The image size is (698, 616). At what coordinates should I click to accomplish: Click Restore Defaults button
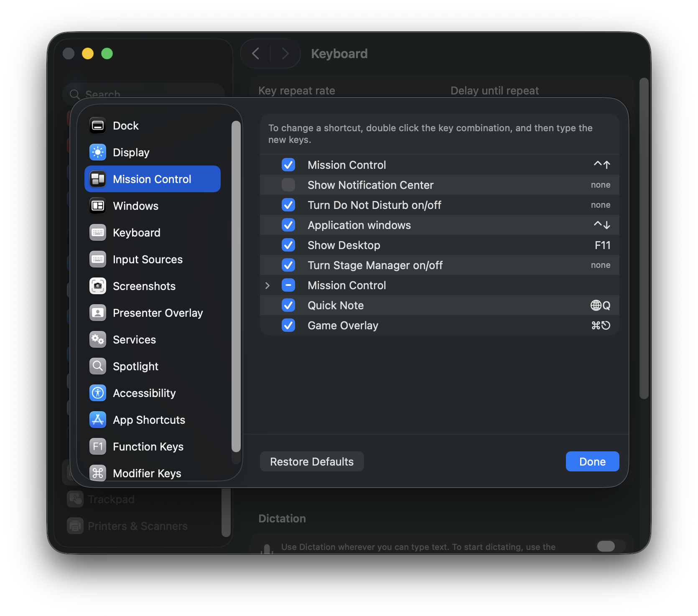(x=312, y=461)
